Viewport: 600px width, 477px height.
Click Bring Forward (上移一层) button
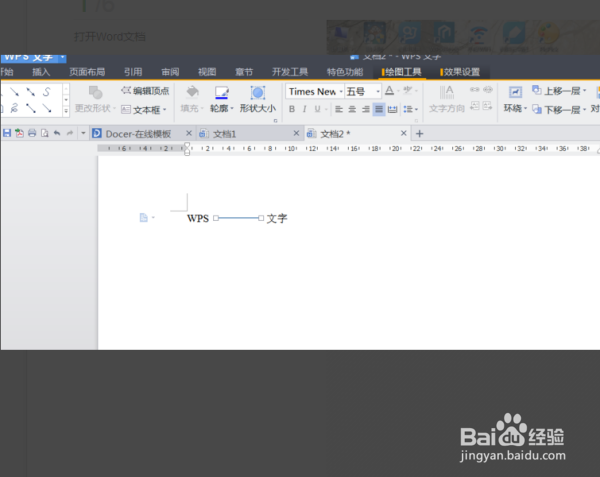click(557, 91)
